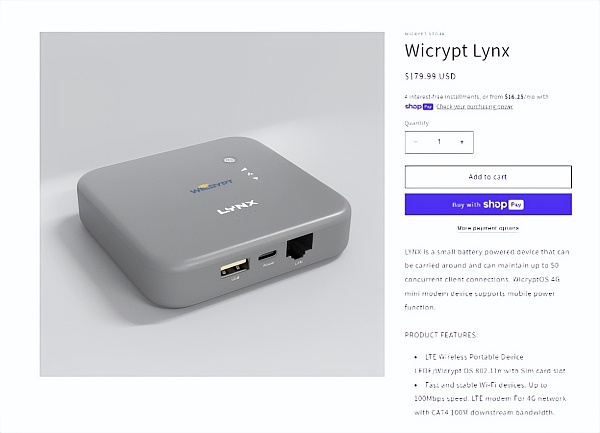
Task: Click the LAN ethernet port on device image
Action: pos(299,245)
